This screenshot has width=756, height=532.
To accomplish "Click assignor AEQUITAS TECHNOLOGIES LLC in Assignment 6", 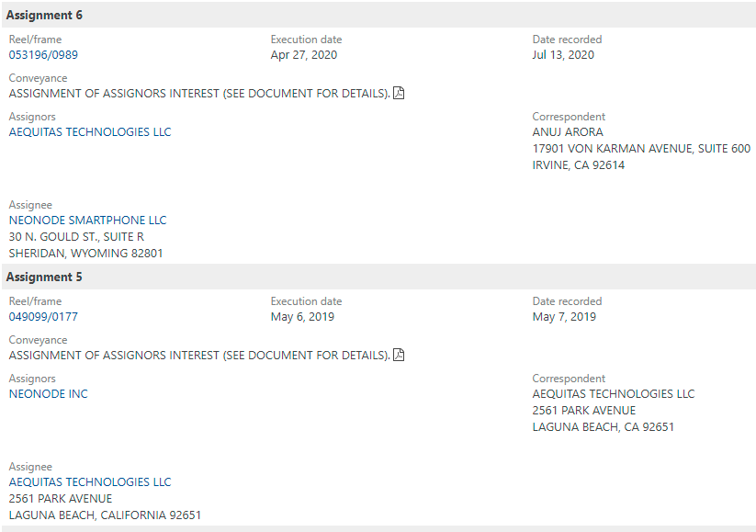I will [x=90, y=132].
